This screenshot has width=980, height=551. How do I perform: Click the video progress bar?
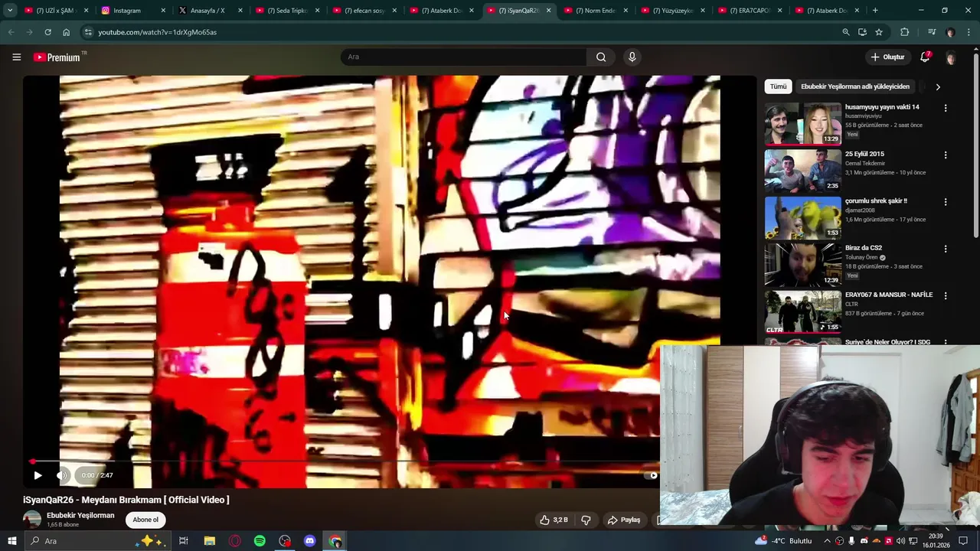point(345,461)
